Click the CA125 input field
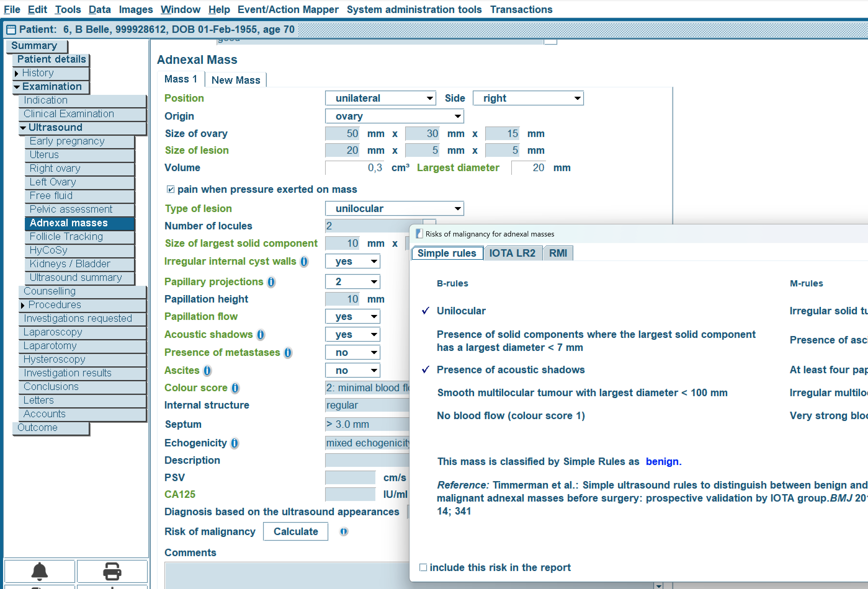Image resolution: width=868 pixels, height=589 pixels. 350,494
